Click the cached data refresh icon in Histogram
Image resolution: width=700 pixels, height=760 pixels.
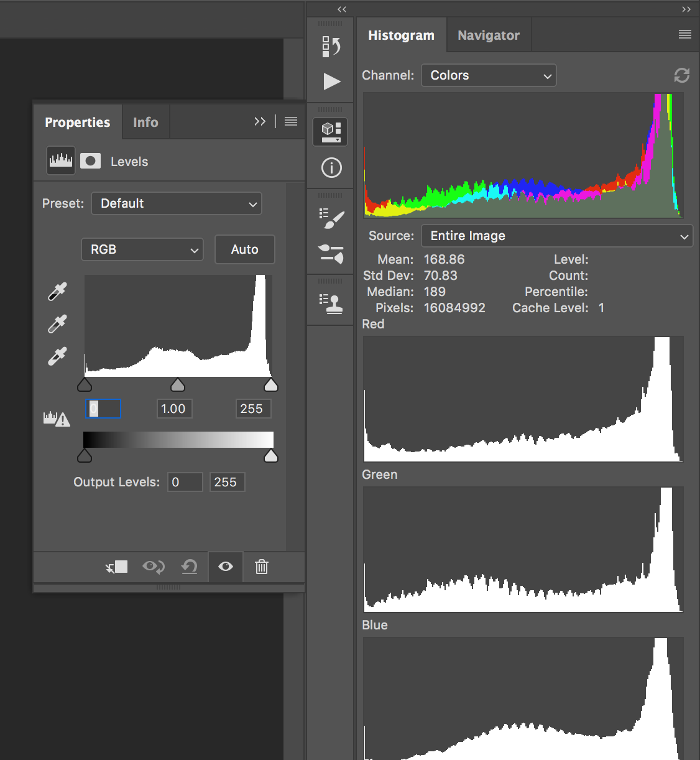click(x=681, y=75)
